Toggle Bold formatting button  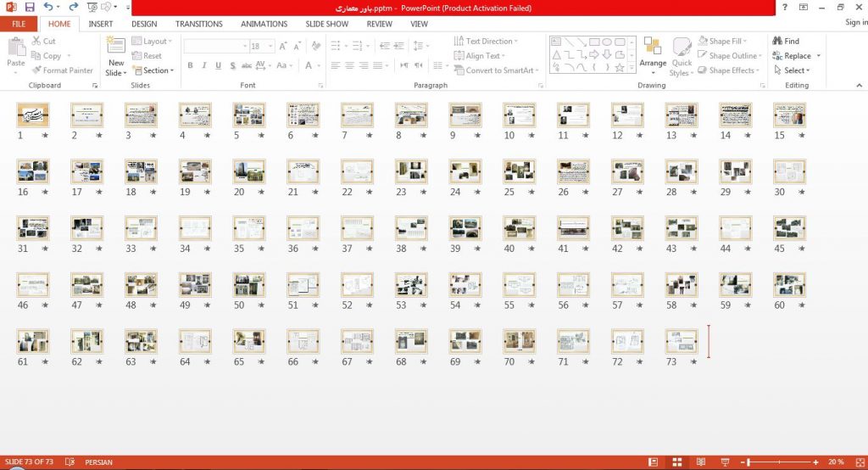point(190,65)
